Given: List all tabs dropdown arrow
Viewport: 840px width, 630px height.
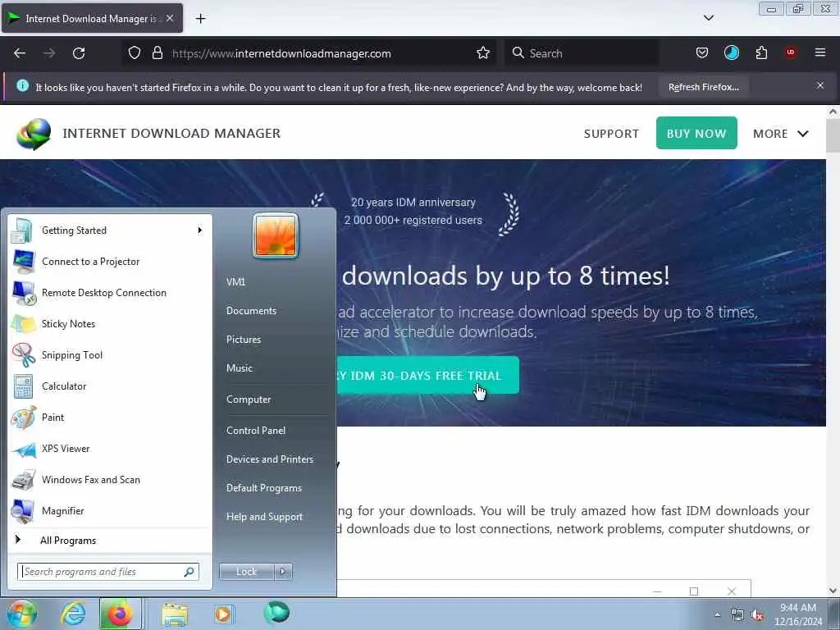Looking at the screenshot, I should coord(708,18).
